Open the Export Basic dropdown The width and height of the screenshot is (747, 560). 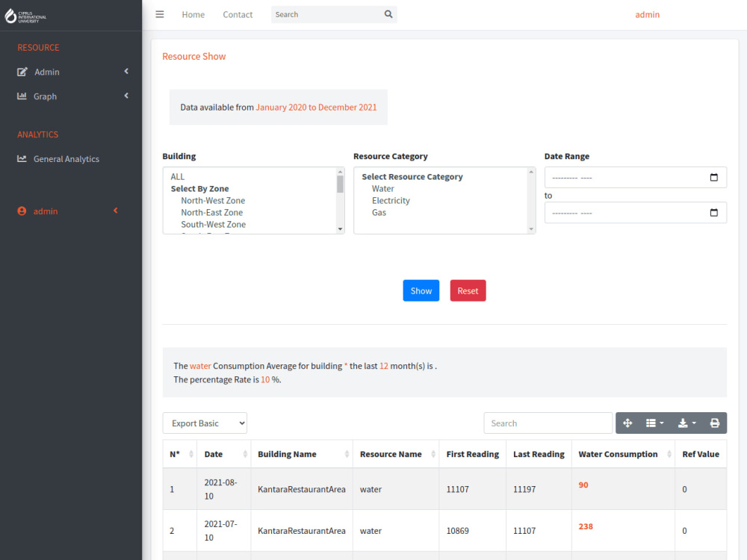coord(205,423)
